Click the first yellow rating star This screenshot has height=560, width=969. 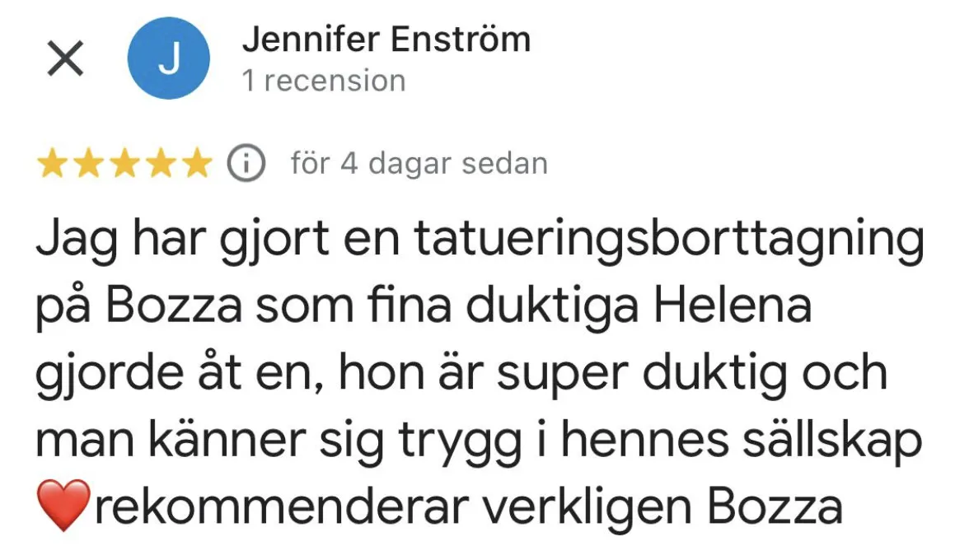coord(53,163)
